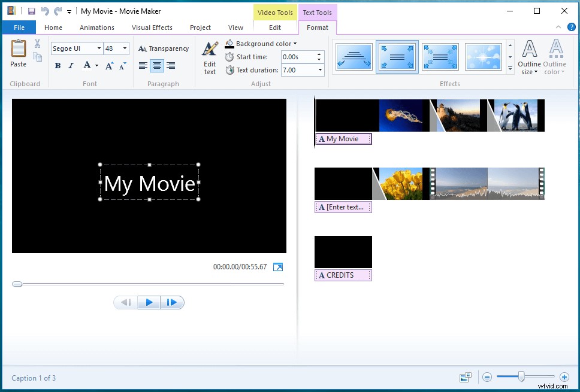Open the Outline size menu

529,56
